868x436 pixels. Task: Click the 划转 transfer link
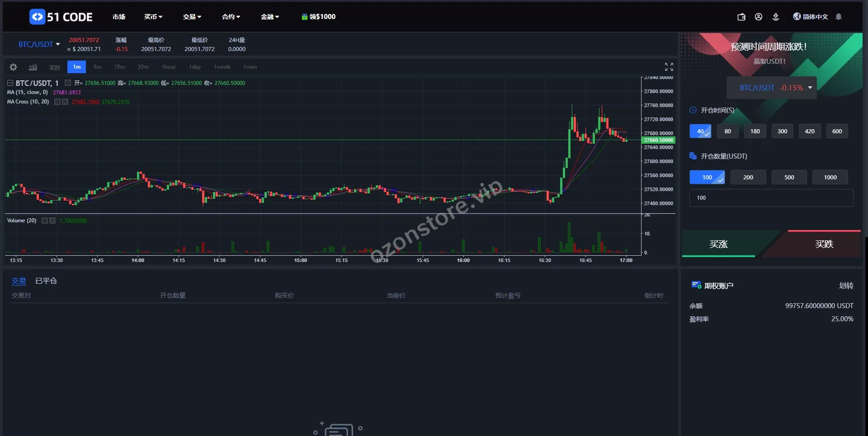click(846, 286)
